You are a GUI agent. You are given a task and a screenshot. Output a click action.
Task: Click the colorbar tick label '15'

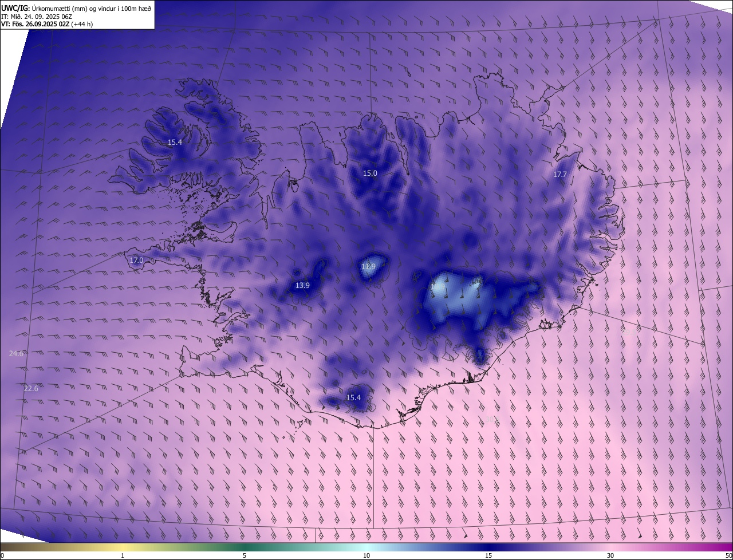pyautogui.click(x=488, y=556)
